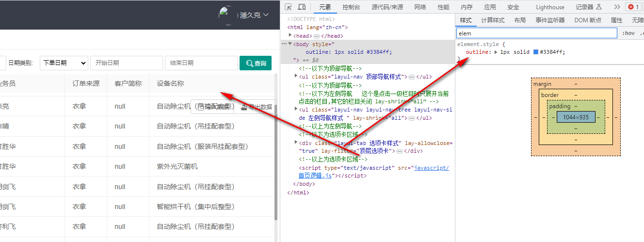644x242 pixels.
Task: Open the 计算样式 sub-tab
Action: click(493, 20)
